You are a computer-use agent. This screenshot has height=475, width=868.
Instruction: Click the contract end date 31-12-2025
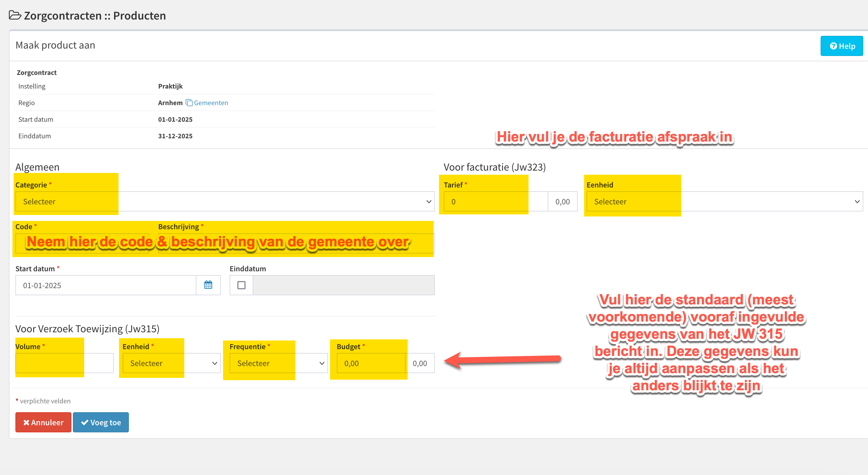(x=175, y=136)
